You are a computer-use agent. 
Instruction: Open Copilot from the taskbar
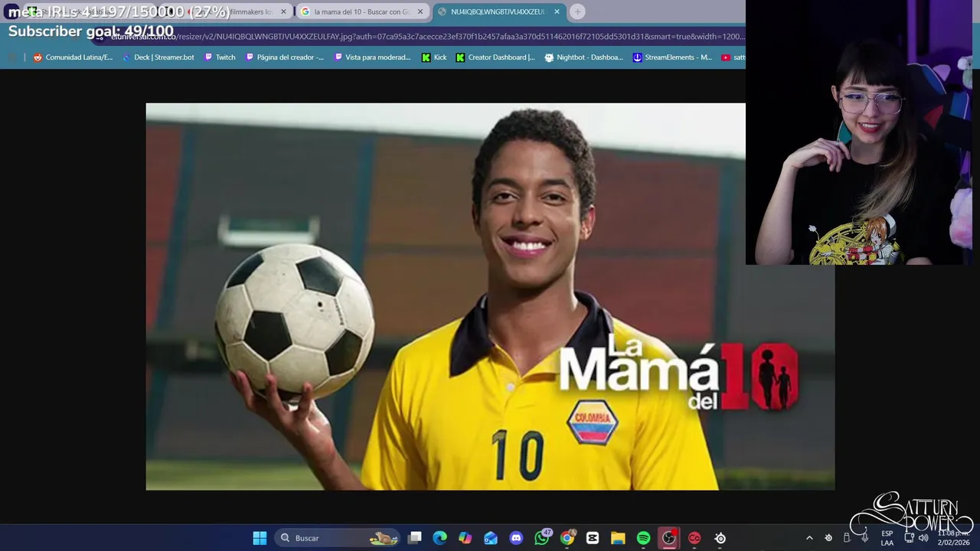[x=465, y=538]
